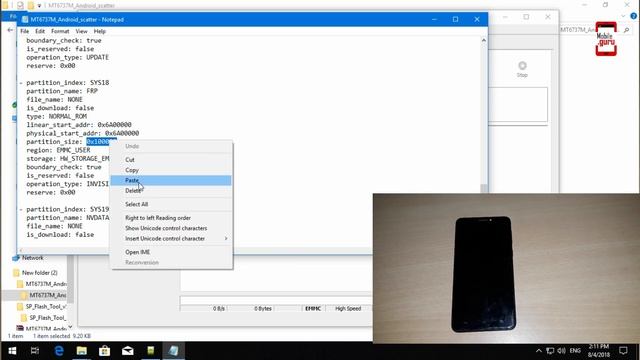The image size is (640, 360).
Task: Select New folder (2) in Explorer tree
Action: click(40, 273)
